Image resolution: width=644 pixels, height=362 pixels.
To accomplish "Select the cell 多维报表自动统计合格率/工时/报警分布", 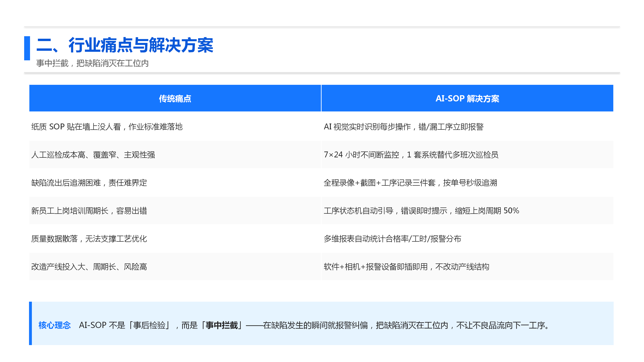I will coord(467,239).
